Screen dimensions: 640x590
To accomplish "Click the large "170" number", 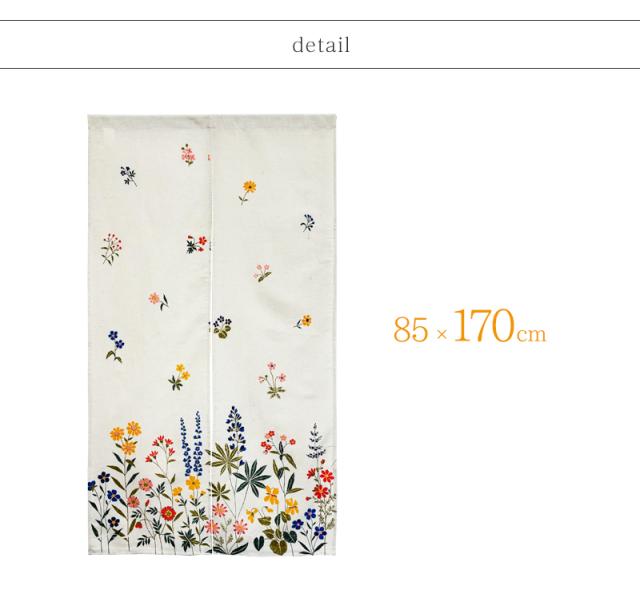I will coord(484,326).
